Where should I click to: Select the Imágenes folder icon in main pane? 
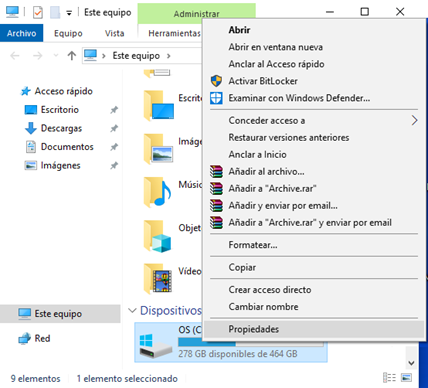pos(159,149)
